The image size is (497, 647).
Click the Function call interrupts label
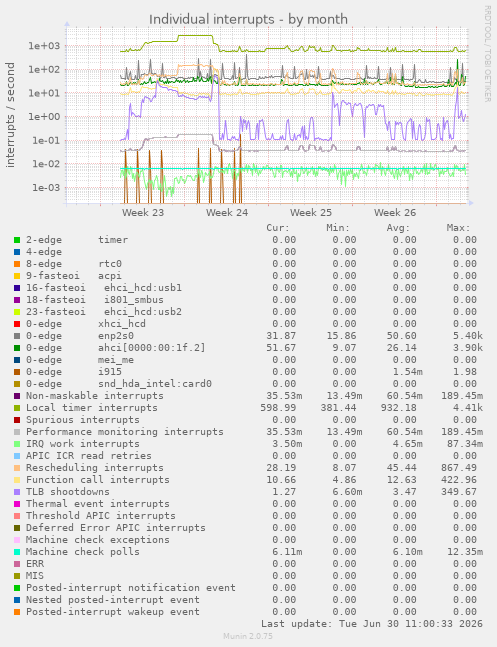pyautogui.click(x=98, y=480)
